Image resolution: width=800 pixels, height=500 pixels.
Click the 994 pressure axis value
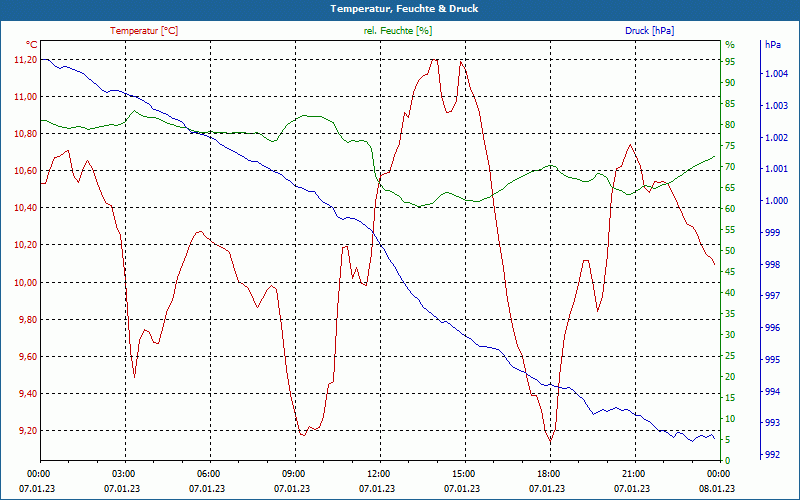pyautogui.click(x=773, y=391)
